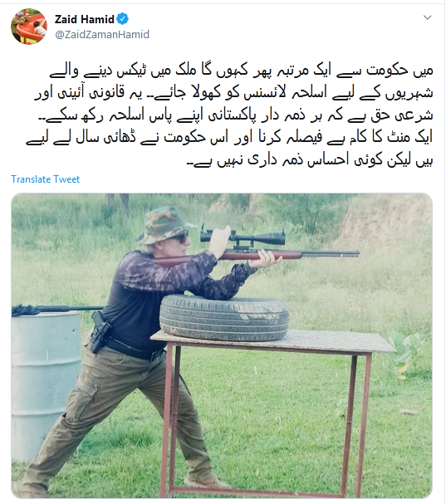Click the rifle scope in the photo
This screenshot has height=504, width=446.
pos(243,237)
